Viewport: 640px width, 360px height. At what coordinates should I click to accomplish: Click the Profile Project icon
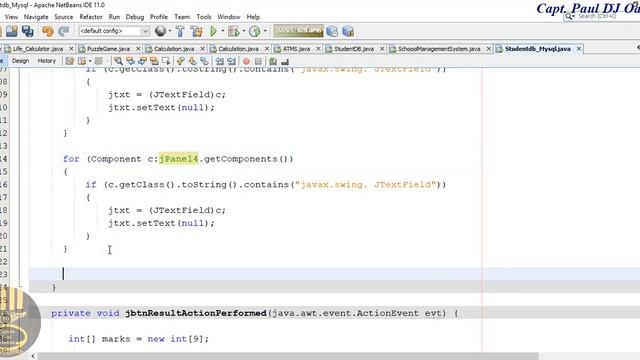point(254,31)
